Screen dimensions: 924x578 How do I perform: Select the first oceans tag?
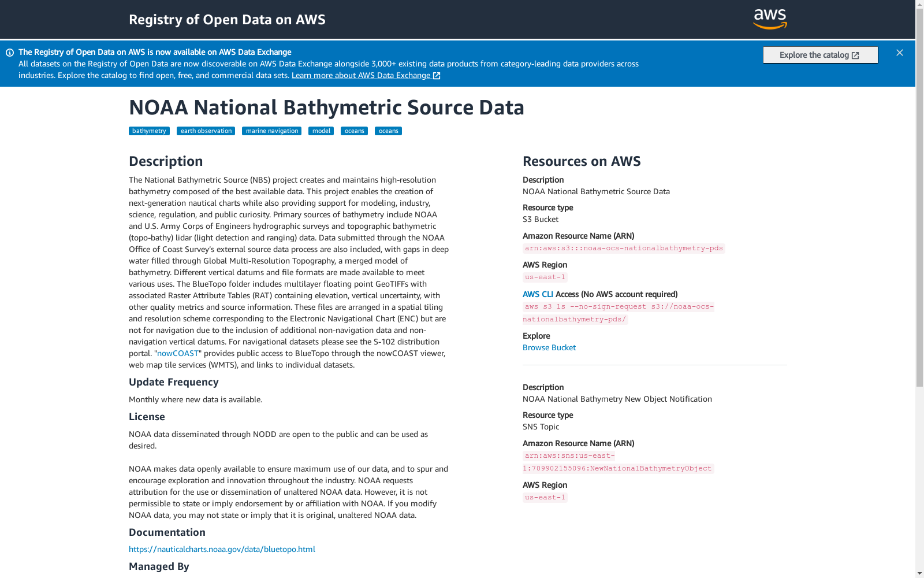[x=354, y=131]
